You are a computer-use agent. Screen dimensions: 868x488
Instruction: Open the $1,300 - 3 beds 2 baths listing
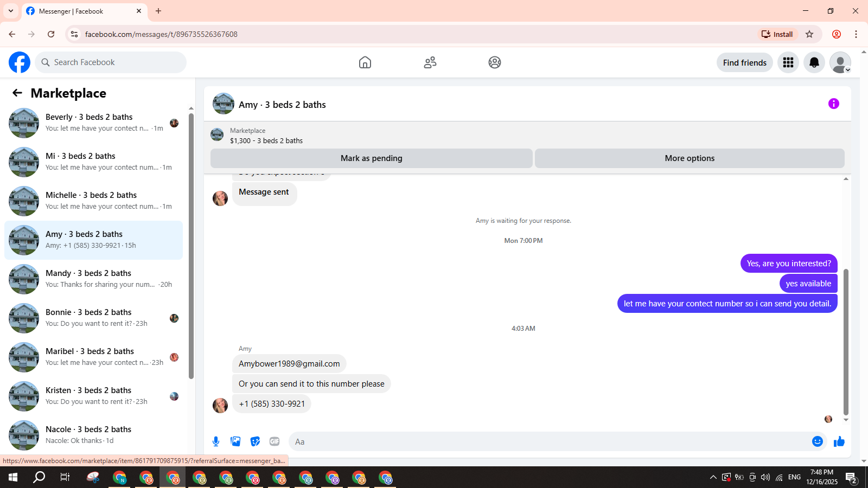point(266,140)
